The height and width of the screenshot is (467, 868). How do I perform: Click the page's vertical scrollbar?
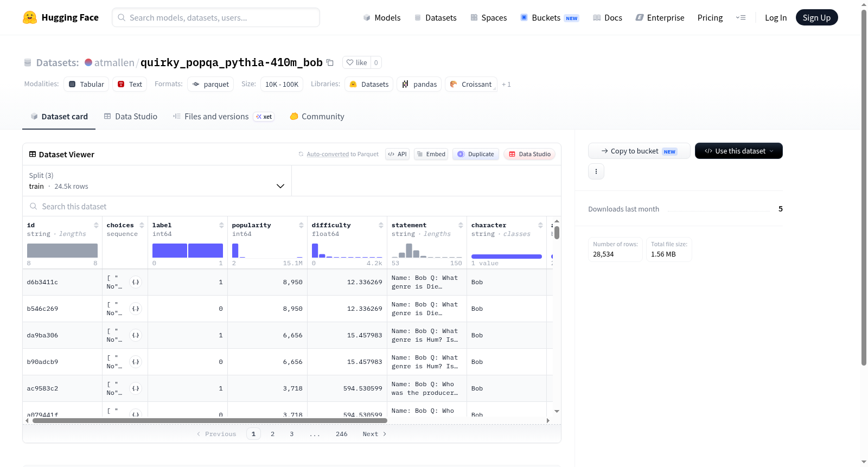coord(864,187)
